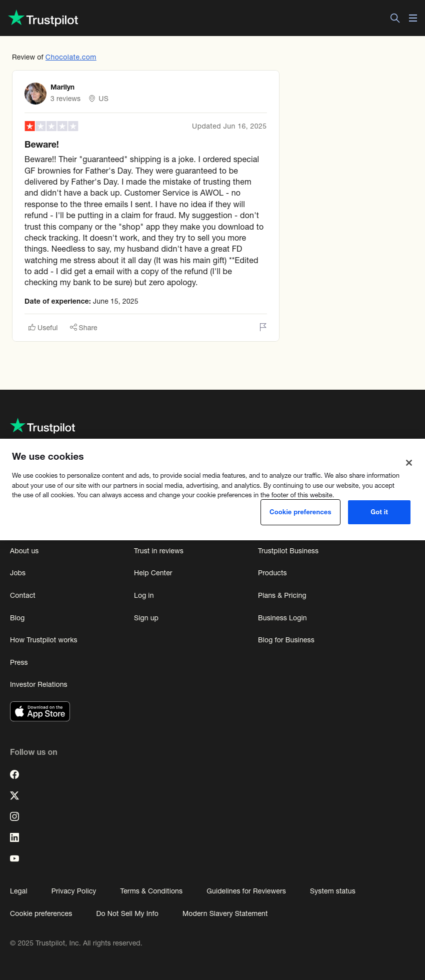Open Business Login link

click(x=282, y=618)
